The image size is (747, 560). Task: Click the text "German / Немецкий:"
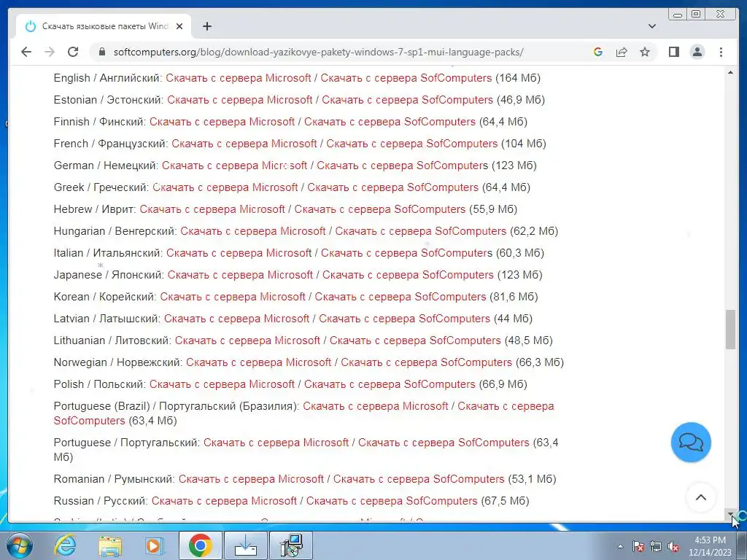coord(107,166)
